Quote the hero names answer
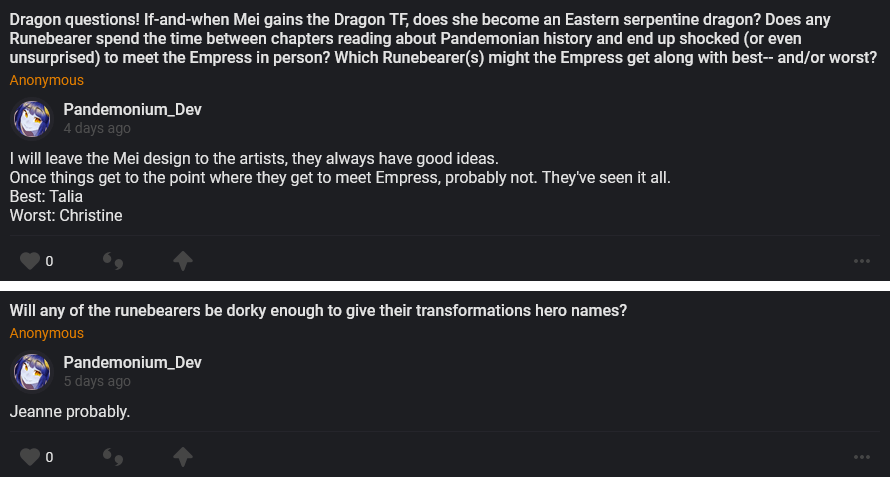 pyautogui.click(x=114, y=458)
